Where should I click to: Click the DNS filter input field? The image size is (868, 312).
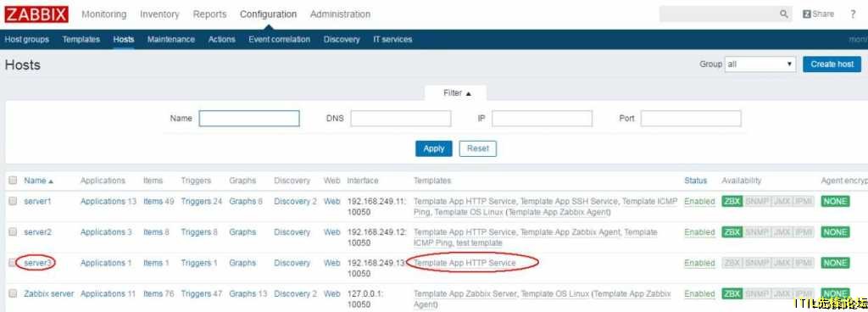coord(401,119)
